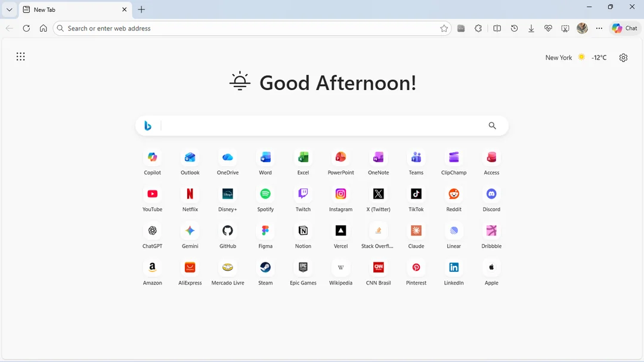644x362 pixels.
Task: Focus the browser address bar
Action: (x=252, y=29)
